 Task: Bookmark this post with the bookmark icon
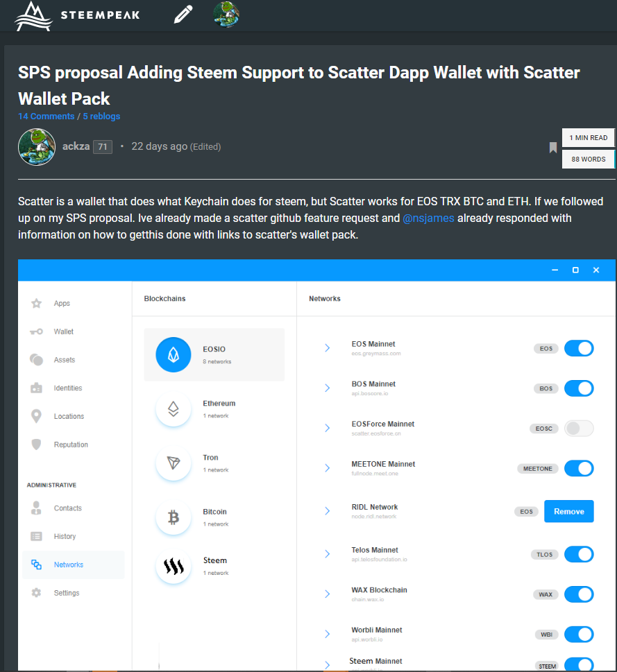(553, 148)
